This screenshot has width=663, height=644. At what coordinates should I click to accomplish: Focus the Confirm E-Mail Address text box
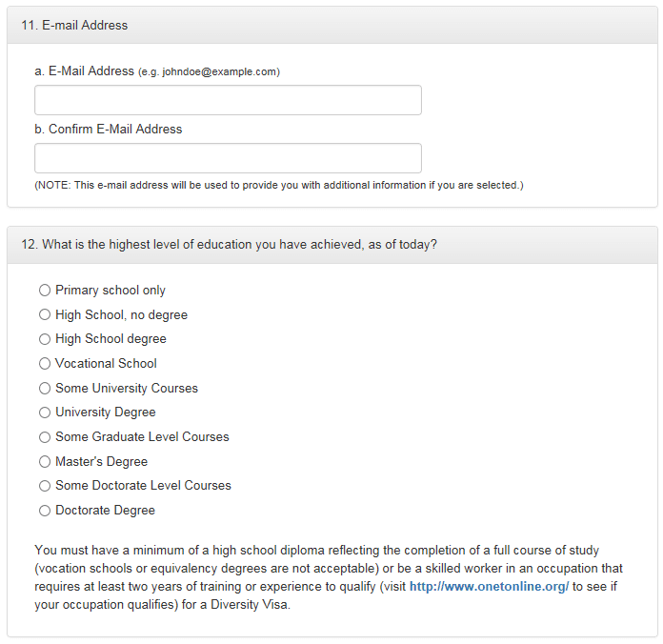228,158
